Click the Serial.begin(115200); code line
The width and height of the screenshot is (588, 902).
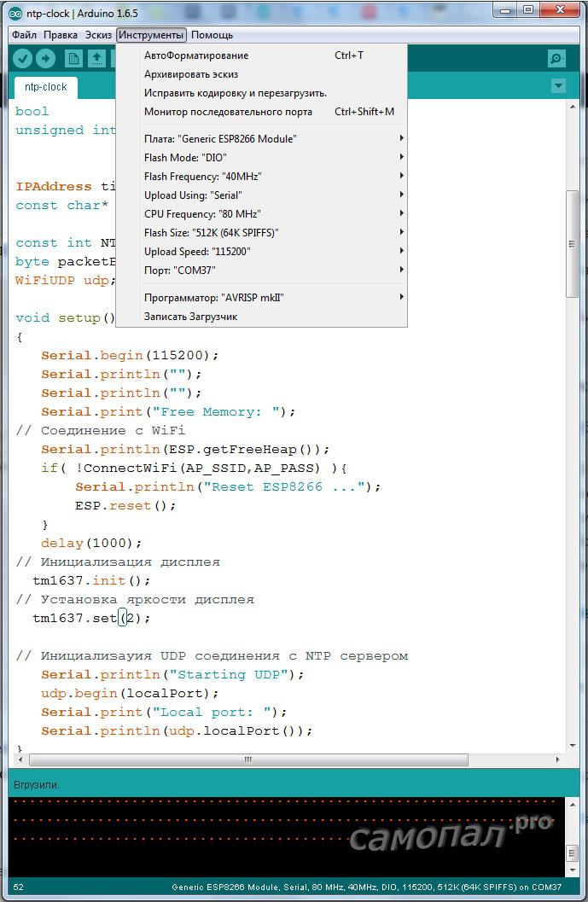click(x=130, y=356)
